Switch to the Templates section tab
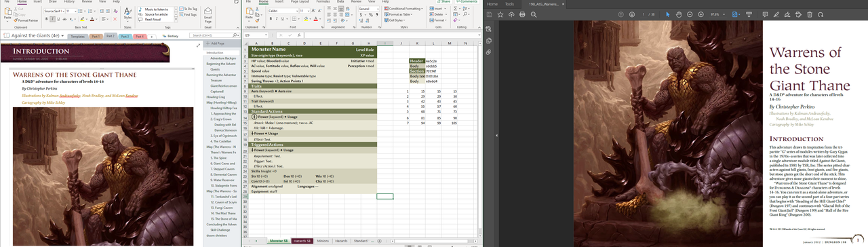This screenshot has height=247, width=868. tap(77, 36)
